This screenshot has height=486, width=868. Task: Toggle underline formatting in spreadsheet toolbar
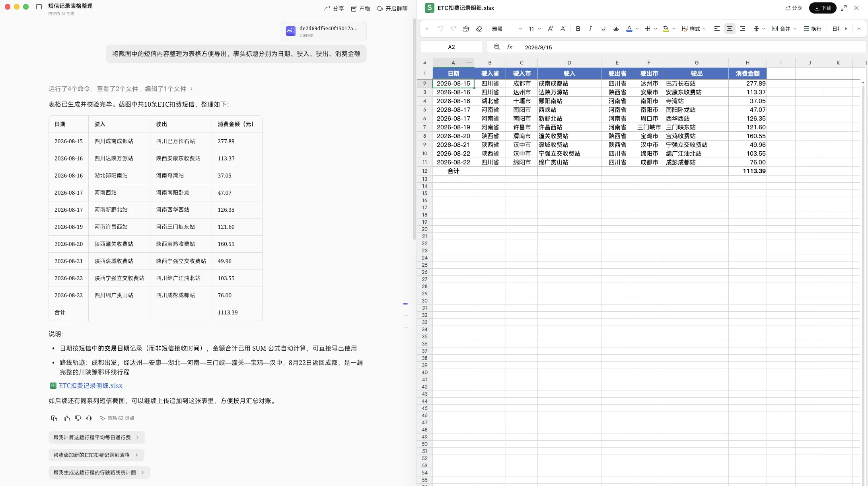point(603,29)
